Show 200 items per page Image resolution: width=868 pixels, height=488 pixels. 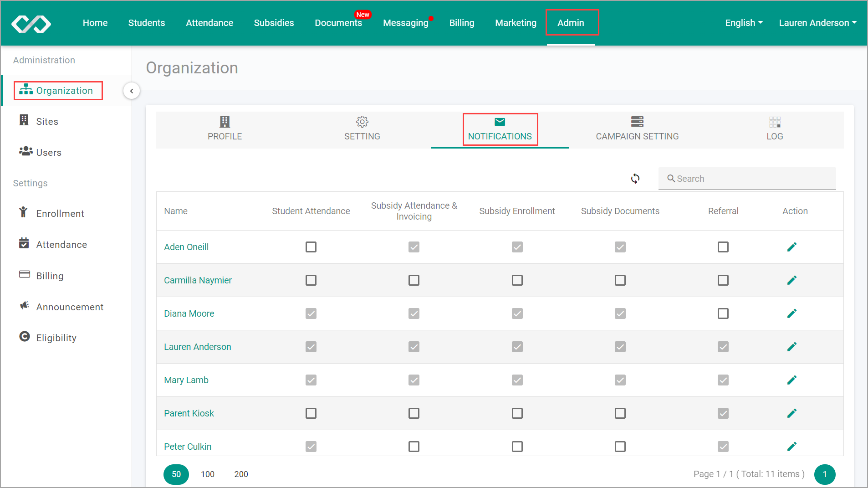coord(241,474)
